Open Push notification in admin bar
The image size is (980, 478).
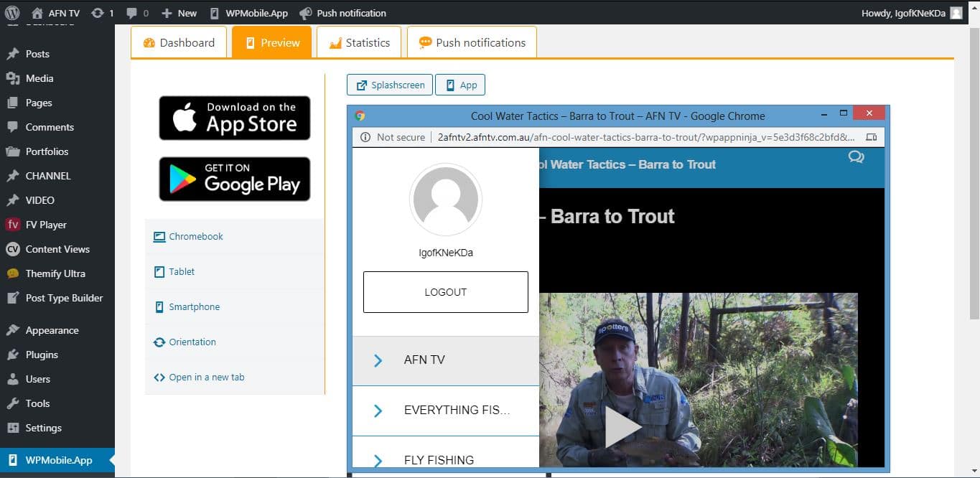(x=342, y=13)
